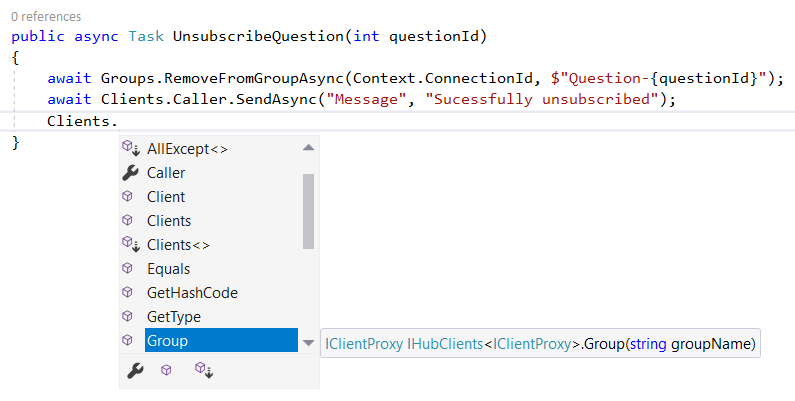
Task: Click the extension method icon beside AllExcept<>
Action: coord(129,148)
